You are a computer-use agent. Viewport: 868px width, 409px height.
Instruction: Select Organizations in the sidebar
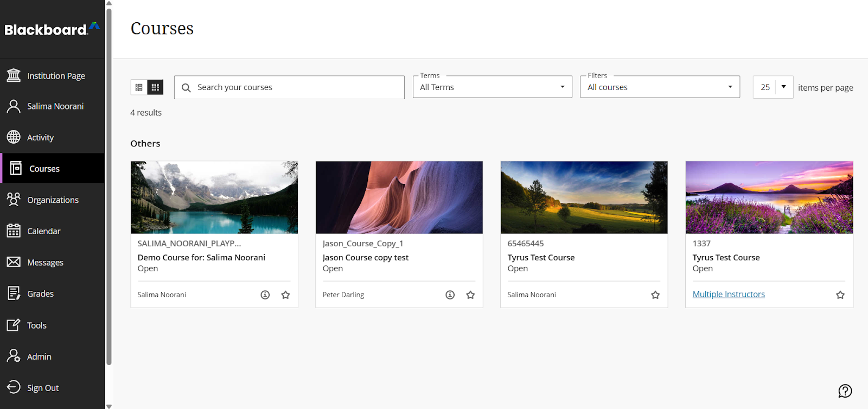click(53, 200)
